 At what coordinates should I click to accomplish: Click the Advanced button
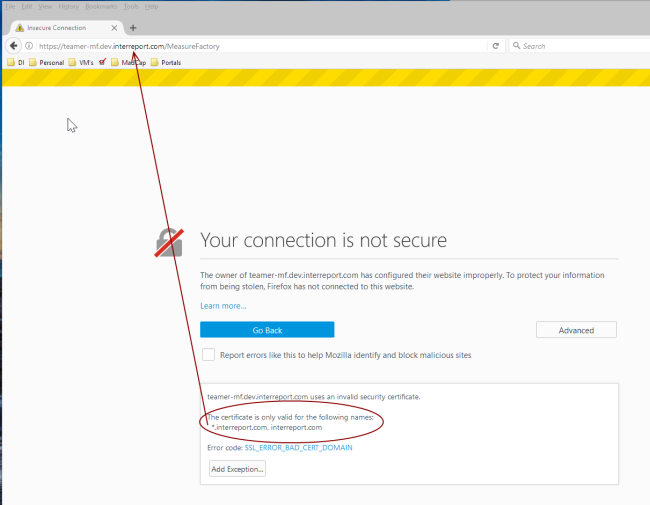coord(576,330)
